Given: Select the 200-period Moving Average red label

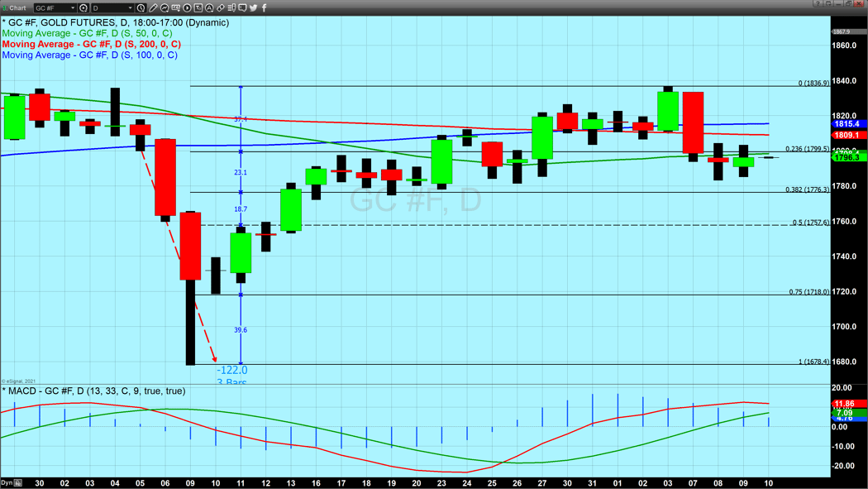Looking at the screenshot, I should [91, 45].
